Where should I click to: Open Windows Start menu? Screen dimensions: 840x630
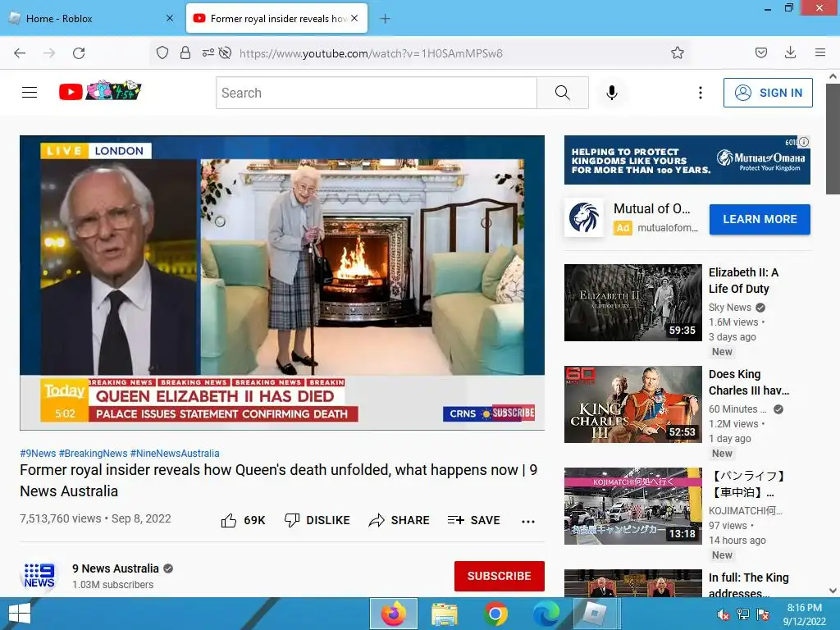[20, 614]
